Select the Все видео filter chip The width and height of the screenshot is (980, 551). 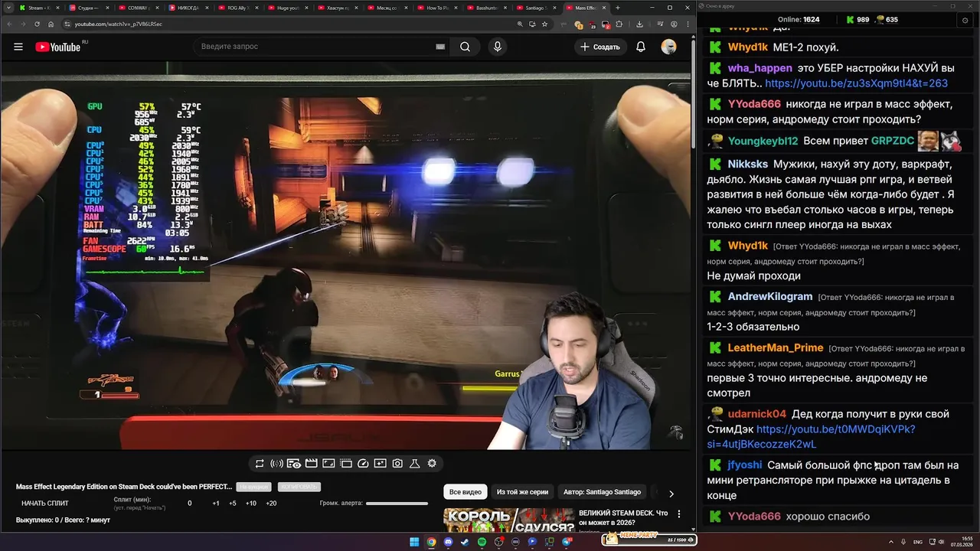[465, 492]
